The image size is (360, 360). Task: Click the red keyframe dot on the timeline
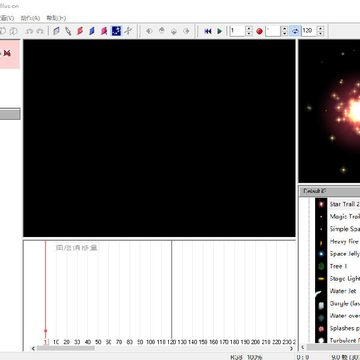tap(46, 331)
